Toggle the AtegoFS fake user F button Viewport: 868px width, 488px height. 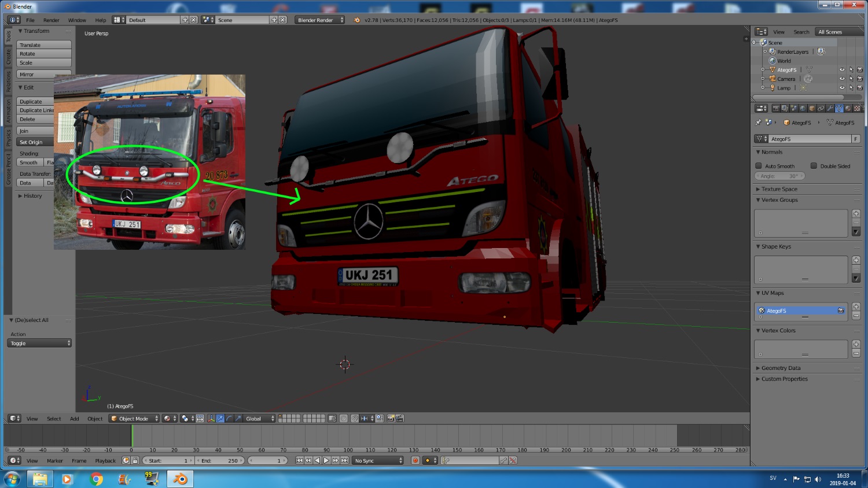click(x=855, y=139)
